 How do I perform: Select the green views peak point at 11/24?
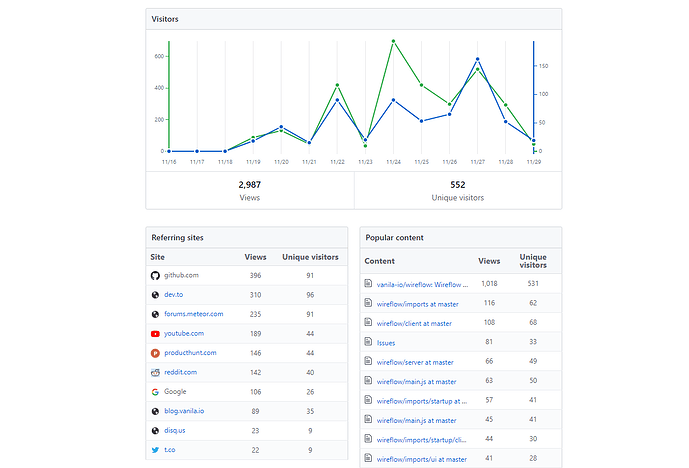[x=393, y=41]
